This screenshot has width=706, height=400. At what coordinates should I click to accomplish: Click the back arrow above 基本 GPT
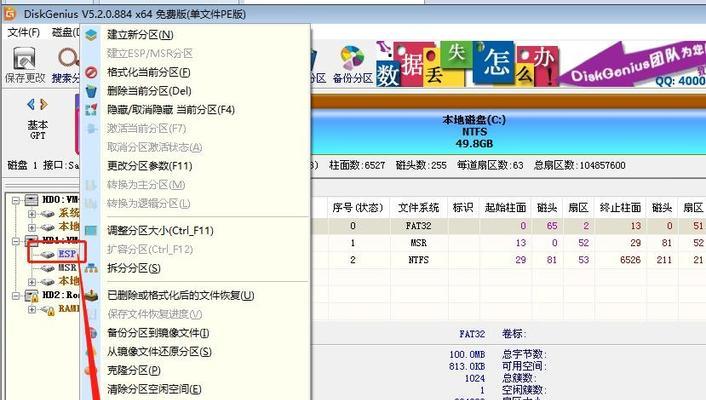[x=31, y=105]
